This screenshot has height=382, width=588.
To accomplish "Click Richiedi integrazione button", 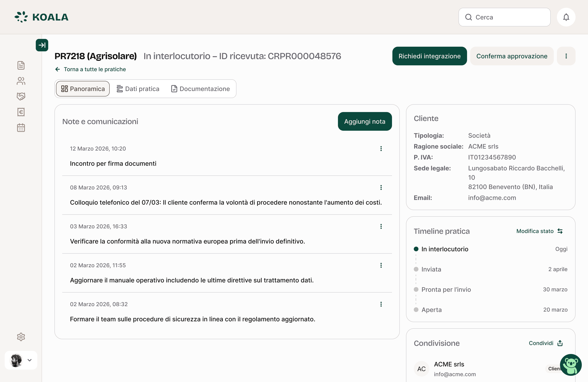I will pyautogui.click(x=429, y=56).
